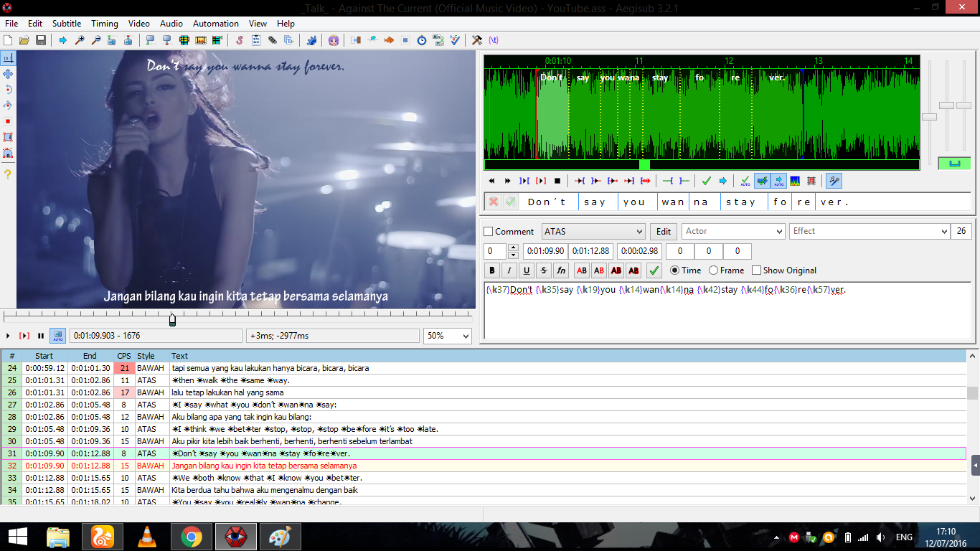This screenshot has height=551, width=980.
Task: Apply bold formatting with the B button
Action: click(492, 270)
